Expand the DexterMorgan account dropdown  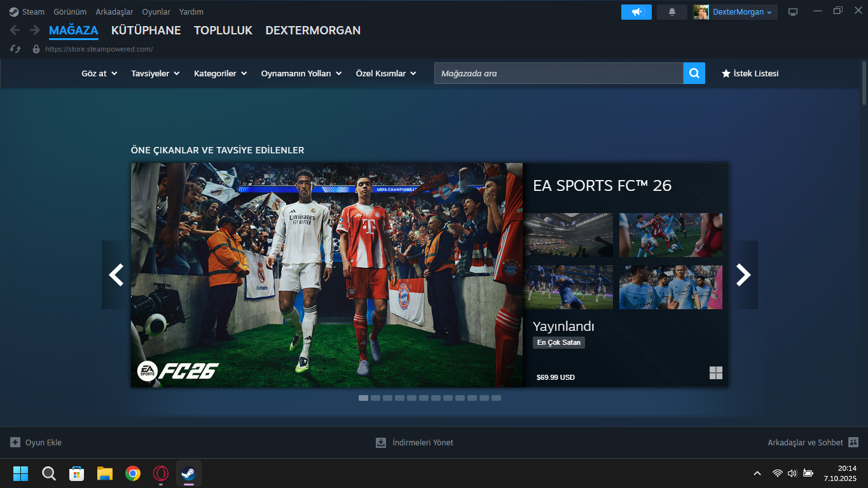coord(742,12)
